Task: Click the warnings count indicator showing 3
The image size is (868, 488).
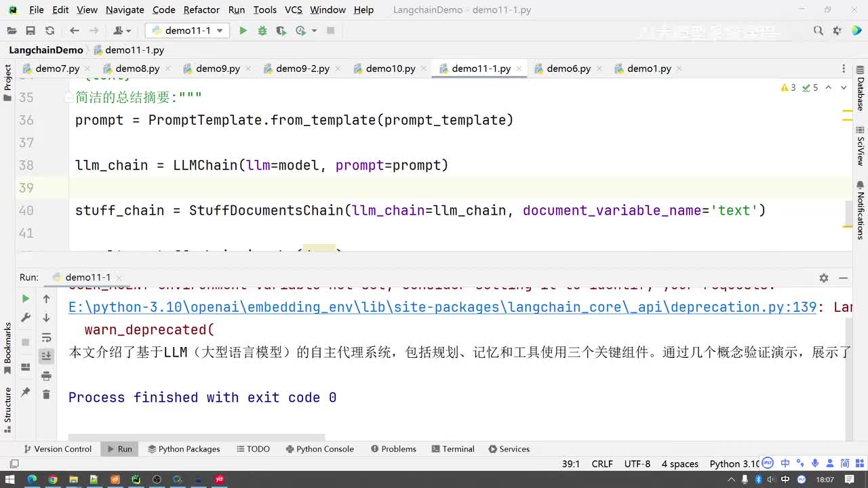Action: point(789,87)
